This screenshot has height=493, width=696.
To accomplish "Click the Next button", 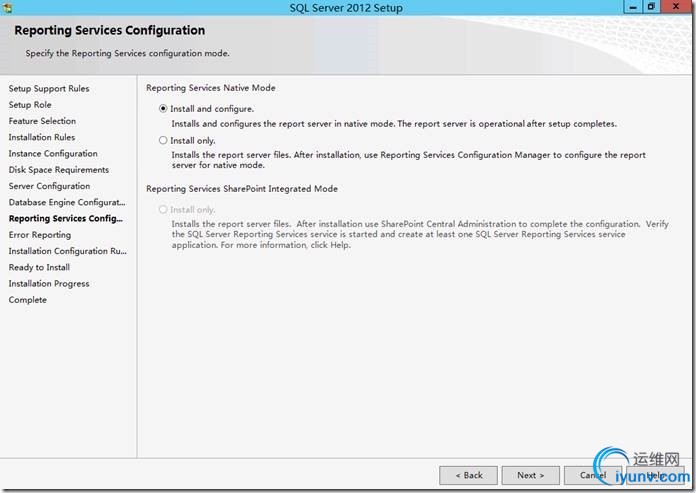I will coord(530,475).
